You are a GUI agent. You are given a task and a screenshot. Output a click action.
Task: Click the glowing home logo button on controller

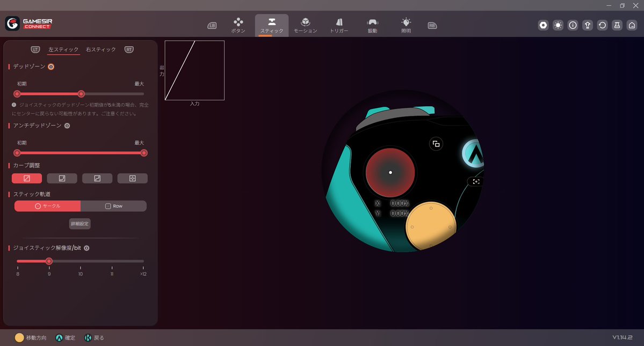pos(474,153)
